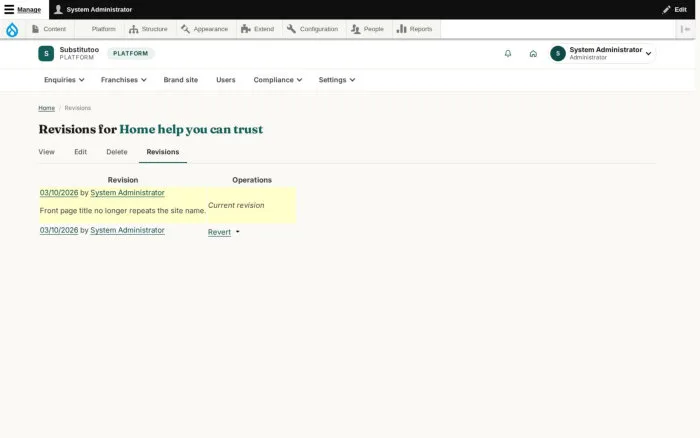This screenshot has width=700, height=438.
Task: Open the Users menu item
Action: coord(225,80)
